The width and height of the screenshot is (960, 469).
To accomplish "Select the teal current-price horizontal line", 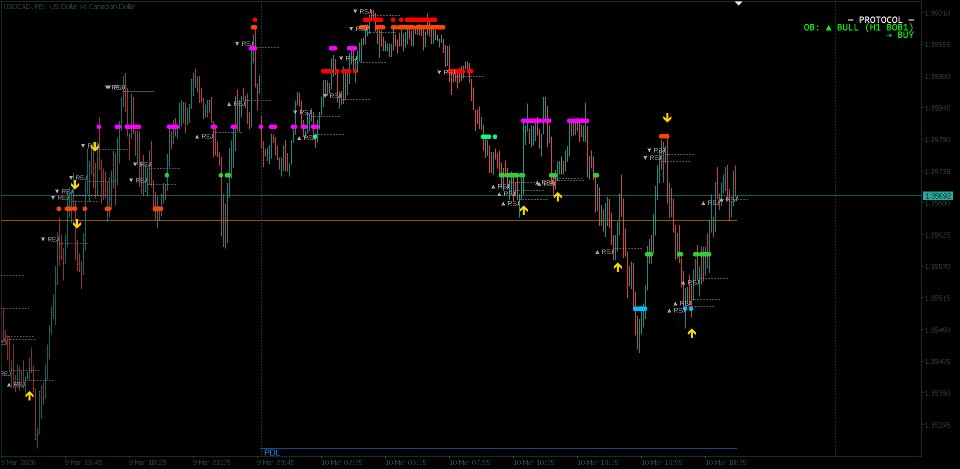I will tap(460, 196).
